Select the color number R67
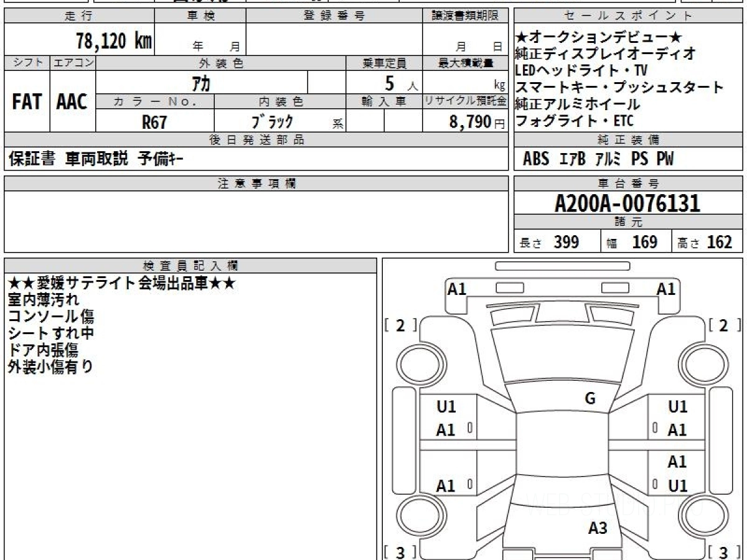Viewport: 747px width, 560px height. pyautogui.click(x=154, y=122)
